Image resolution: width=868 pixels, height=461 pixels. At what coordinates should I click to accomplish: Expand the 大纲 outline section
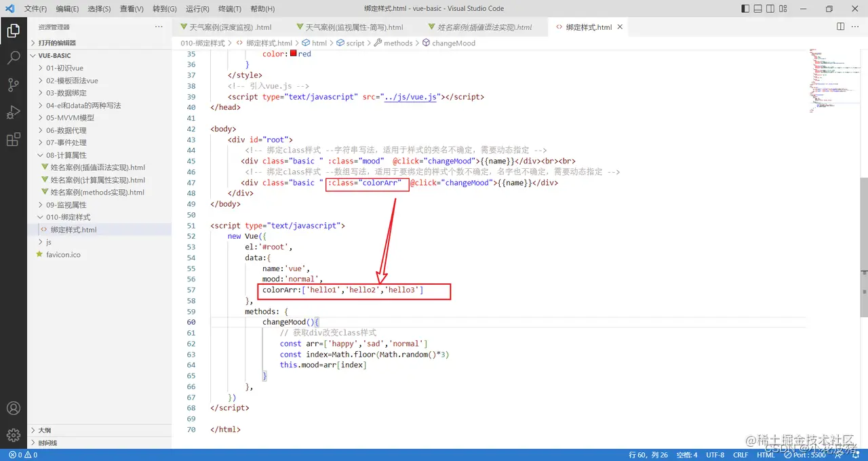click(x=99, y=430)
